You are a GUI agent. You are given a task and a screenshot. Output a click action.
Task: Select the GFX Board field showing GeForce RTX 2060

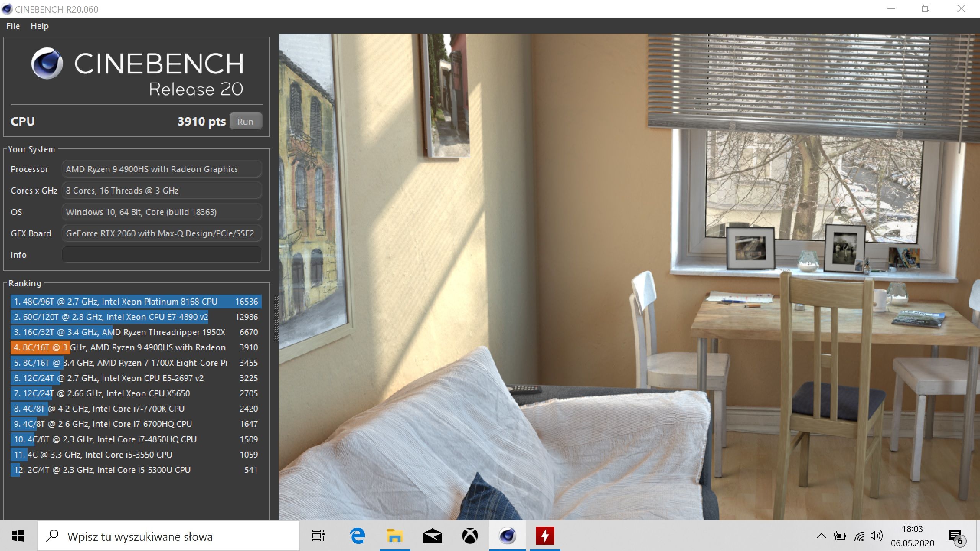point(162,233)
